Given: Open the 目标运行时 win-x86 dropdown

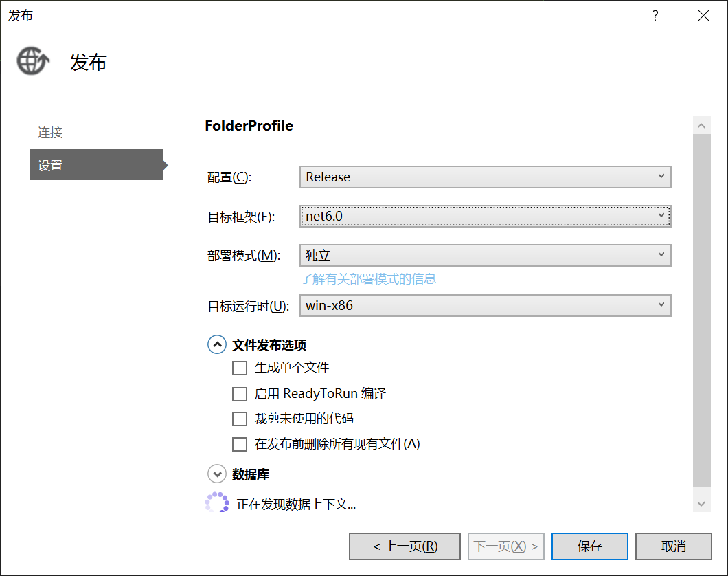Looking at the screenshot, I should point(485,305).
